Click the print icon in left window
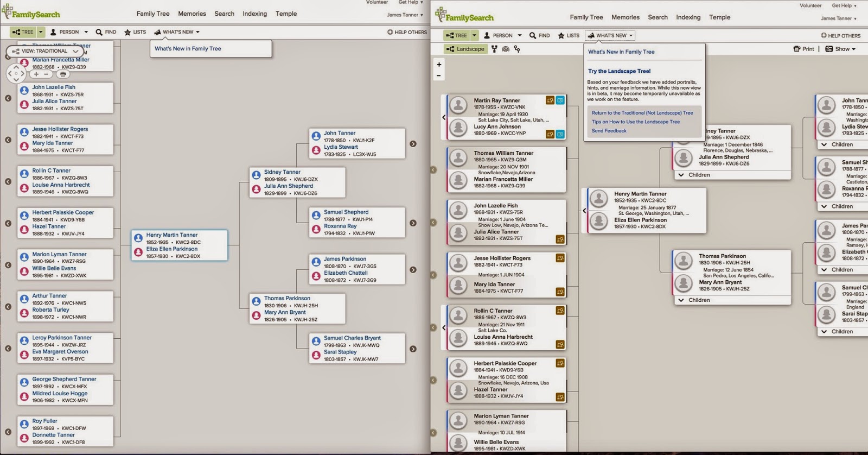Image resolution: width=868 pixels, height=455 pixels. point(63,74)
